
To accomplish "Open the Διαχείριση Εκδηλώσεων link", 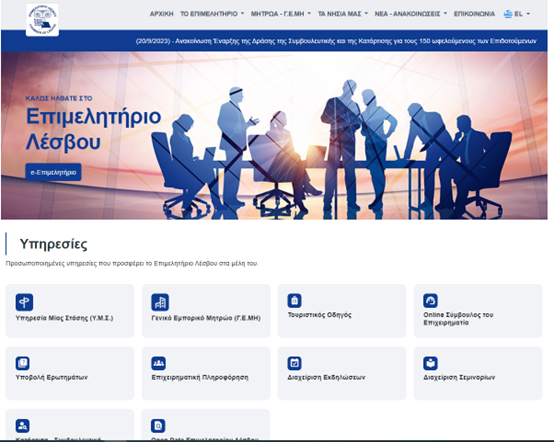I will coord(326,377).
